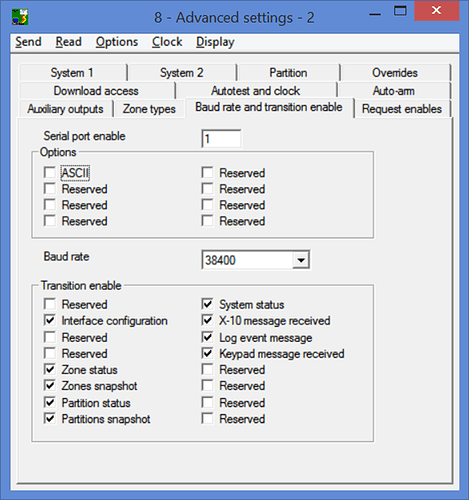Screen dimensions: 469x500
Task: Disable the Interface configuration checkbox
Action: (x=50, y=321)
